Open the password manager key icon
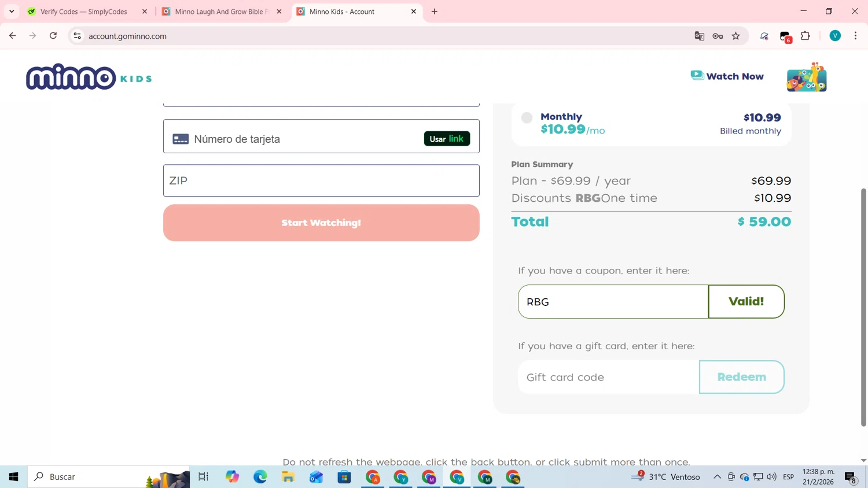The width and height of the screenshot is (868, 488). pos(718,36)
